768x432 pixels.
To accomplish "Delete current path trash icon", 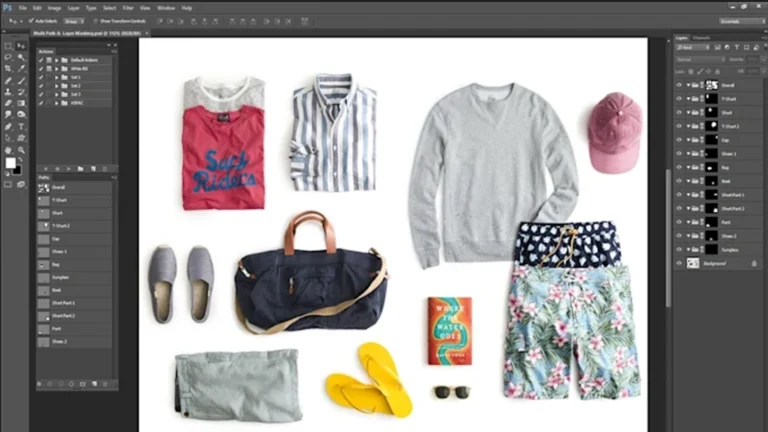I will (x=105, y=384).
